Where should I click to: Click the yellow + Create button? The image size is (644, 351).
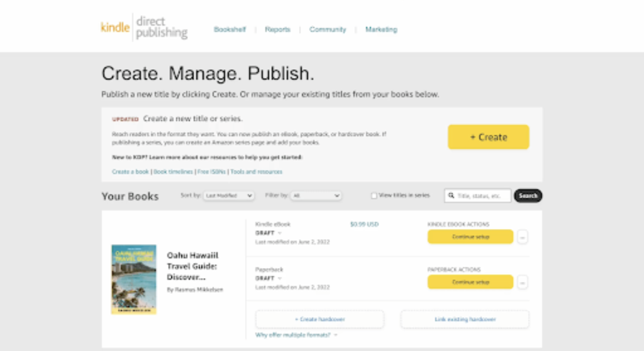click(x=488, y=137)
